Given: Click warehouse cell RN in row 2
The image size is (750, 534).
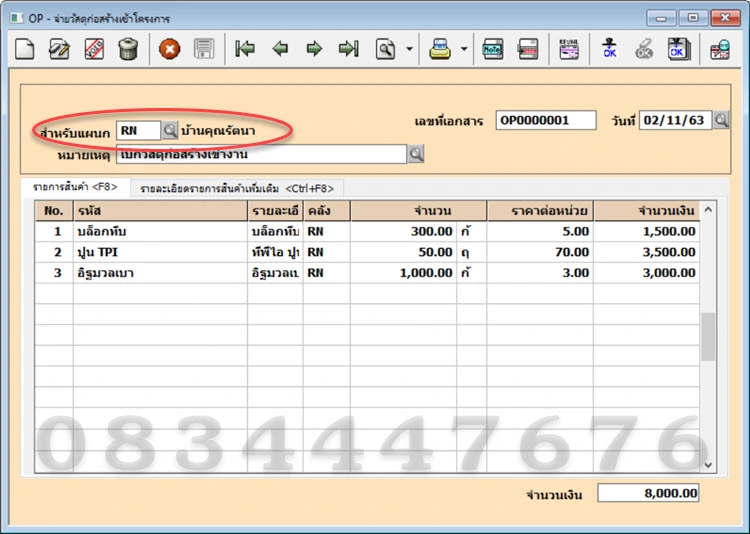Looking at the screenshot, I should click(x=327, y=252).
